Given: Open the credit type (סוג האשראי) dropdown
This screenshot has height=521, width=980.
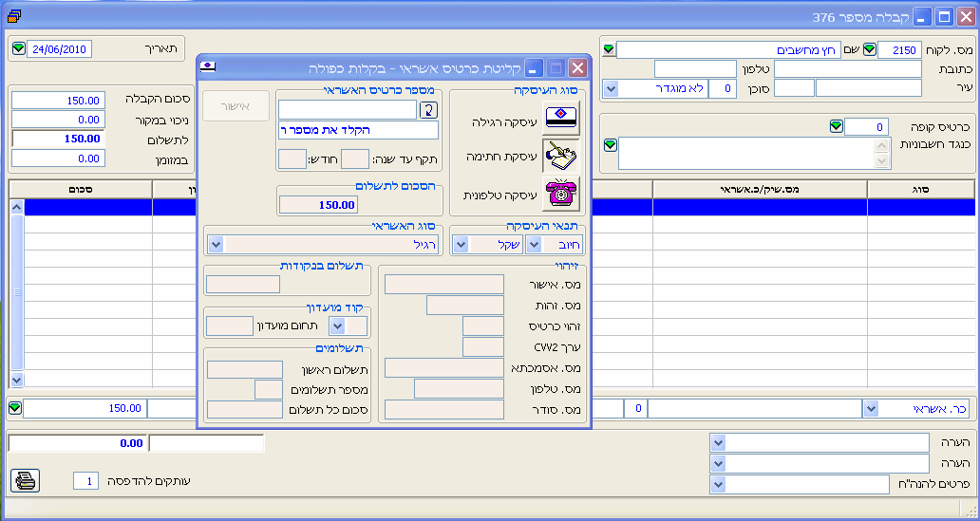Looking at the screenshot, I should 216,245.
